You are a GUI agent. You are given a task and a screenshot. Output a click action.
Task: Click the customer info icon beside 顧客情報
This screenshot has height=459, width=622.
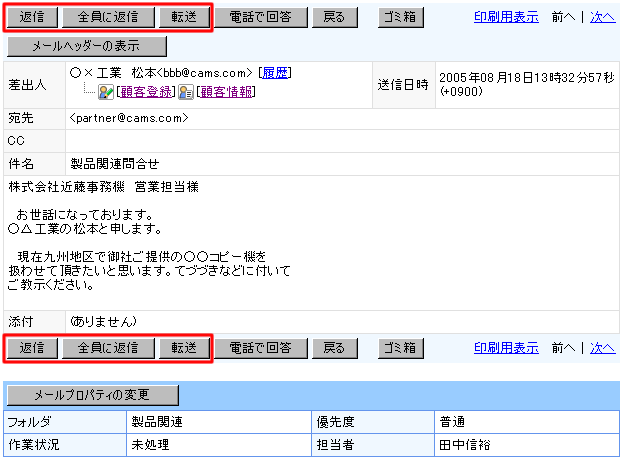click(185, 92)
